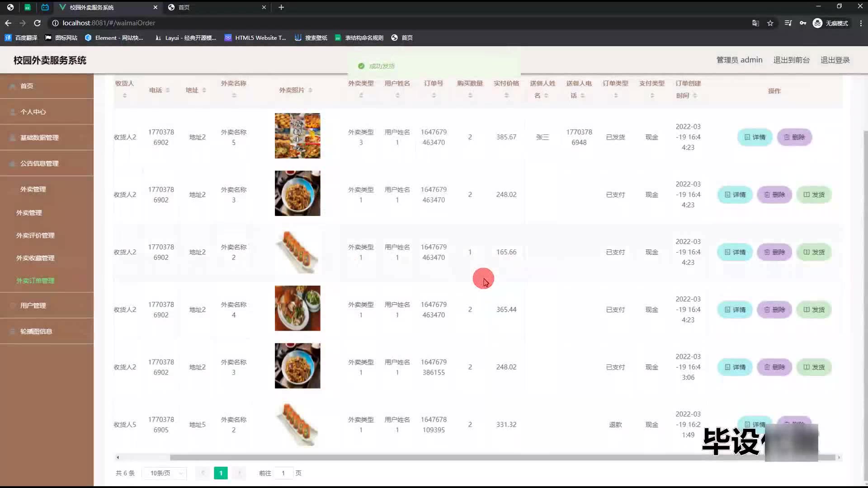The height and width of the screenshot is (488, 868).
Task: Expand 基础数据管理 sidebar menu
Action: (39, 137)
